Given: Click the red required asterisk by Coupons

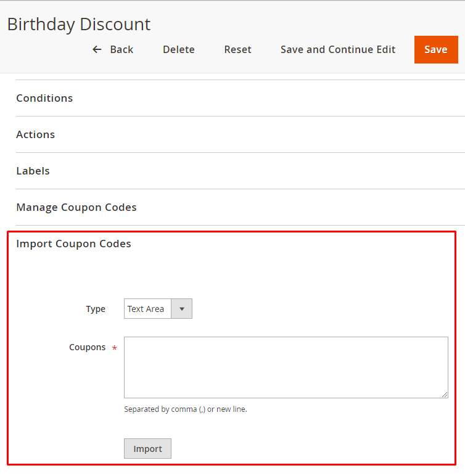Looking at the screenshot, I should [x=114, y=349].
